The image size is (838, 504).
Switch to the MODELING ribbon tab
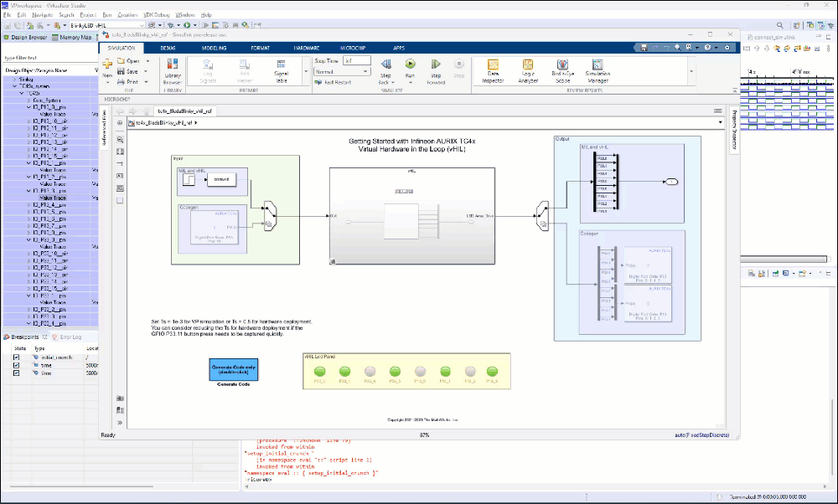pos(214,49)
